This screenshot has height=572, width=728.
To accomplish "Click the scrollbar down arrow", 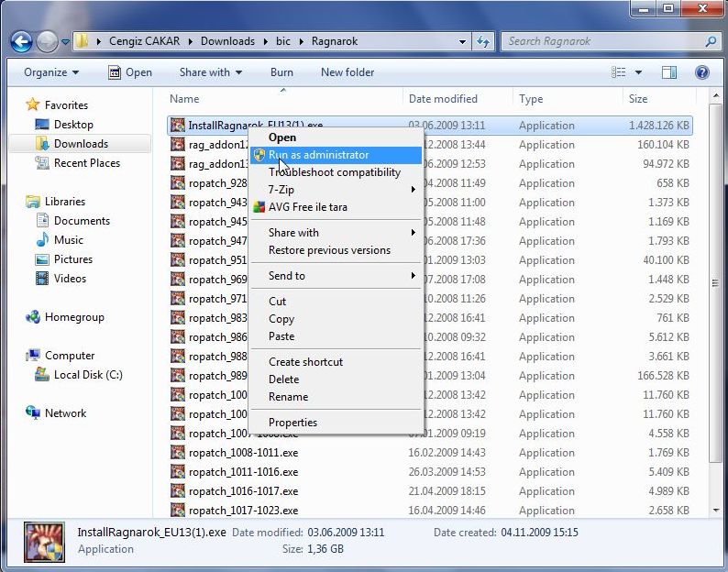I will pos(715,511).
